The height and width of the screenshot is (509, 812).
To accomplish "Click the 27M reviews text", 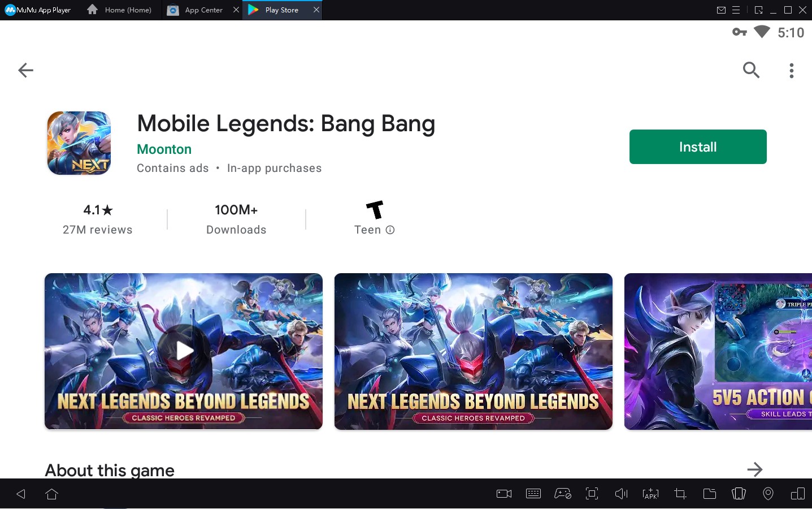I will 98,230.
